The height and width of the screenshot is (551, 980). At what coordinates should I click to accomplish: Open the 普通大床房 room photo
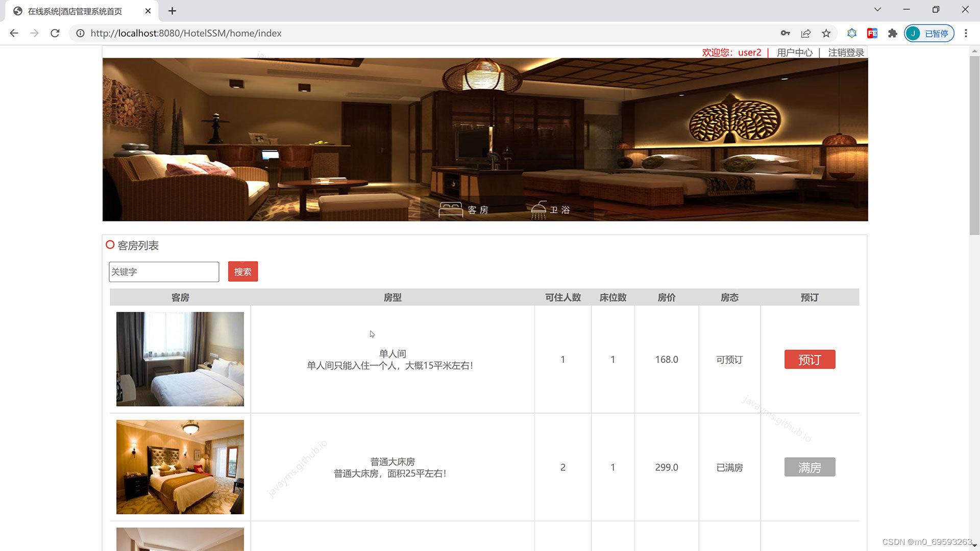click(x=180, y=467)
